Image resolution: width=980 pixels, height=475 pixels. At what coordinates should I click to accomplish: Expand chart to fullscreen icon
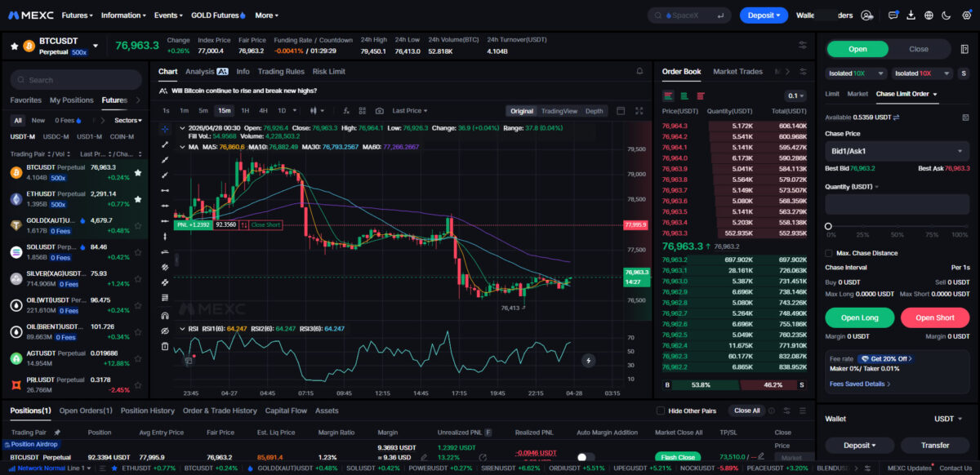click(639, 111)
